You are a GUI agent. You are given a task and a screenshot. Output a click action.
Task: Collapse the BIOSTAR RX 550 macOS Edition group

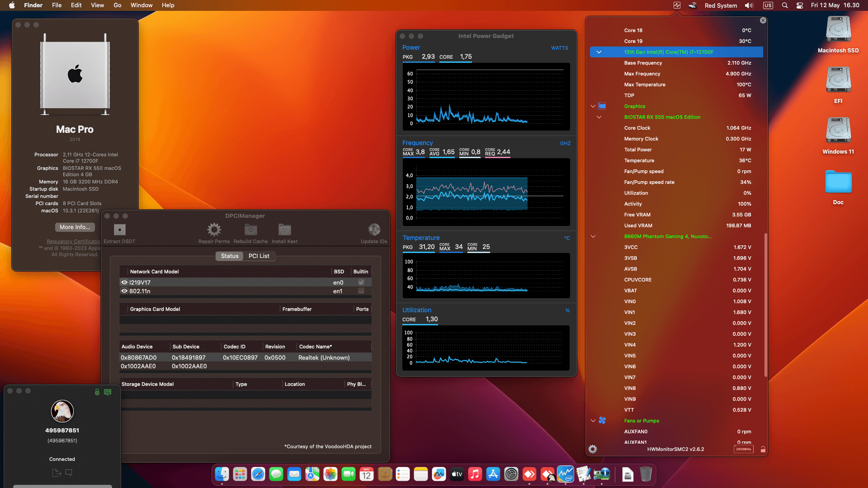point(599,117)
